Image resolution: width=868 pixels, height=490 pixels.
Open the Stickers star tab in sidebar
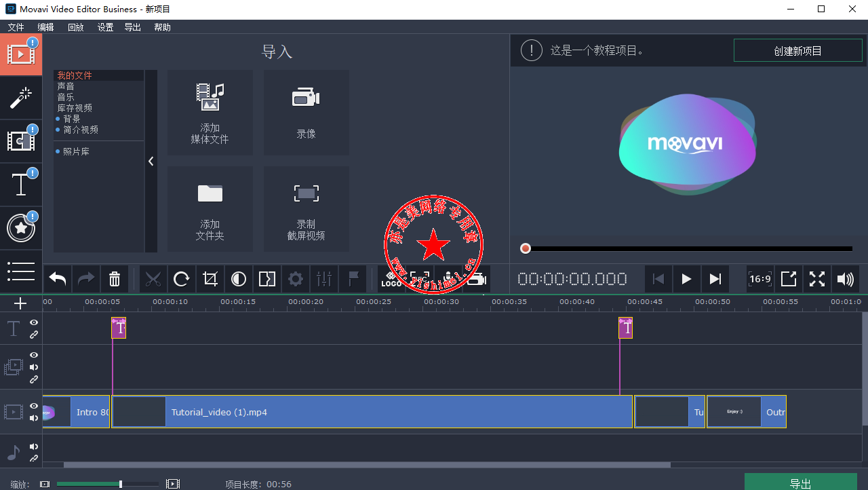pos(21,228)
